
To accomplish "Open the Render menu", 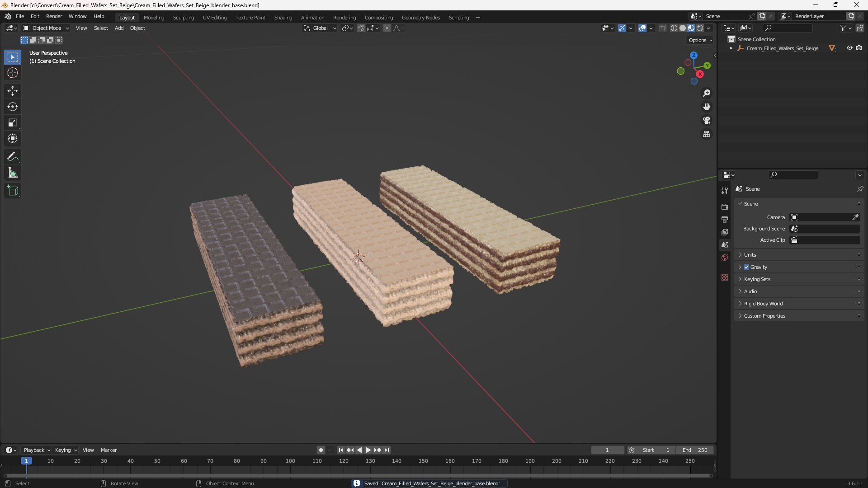I will 54,16.
